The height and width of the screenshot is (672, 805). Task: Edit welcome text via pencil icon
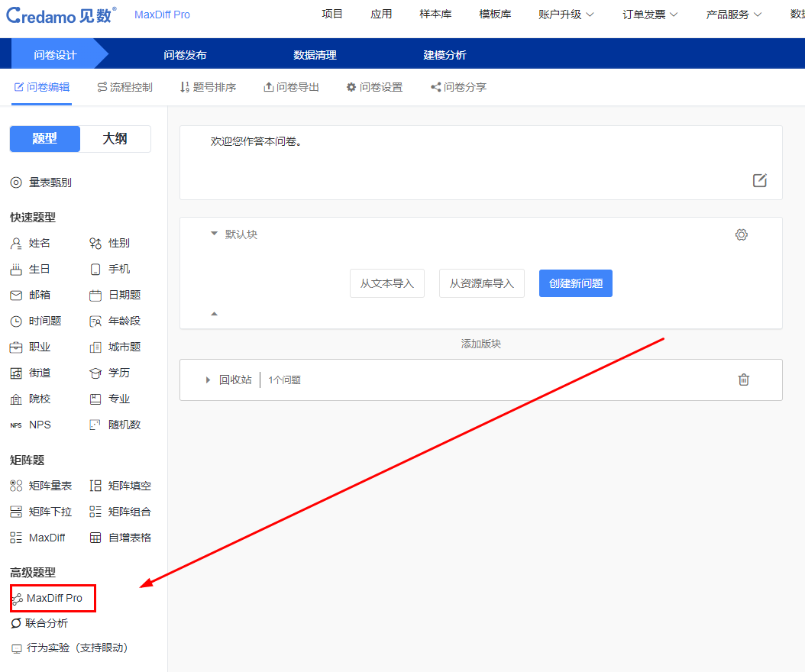tap(759, 180)
